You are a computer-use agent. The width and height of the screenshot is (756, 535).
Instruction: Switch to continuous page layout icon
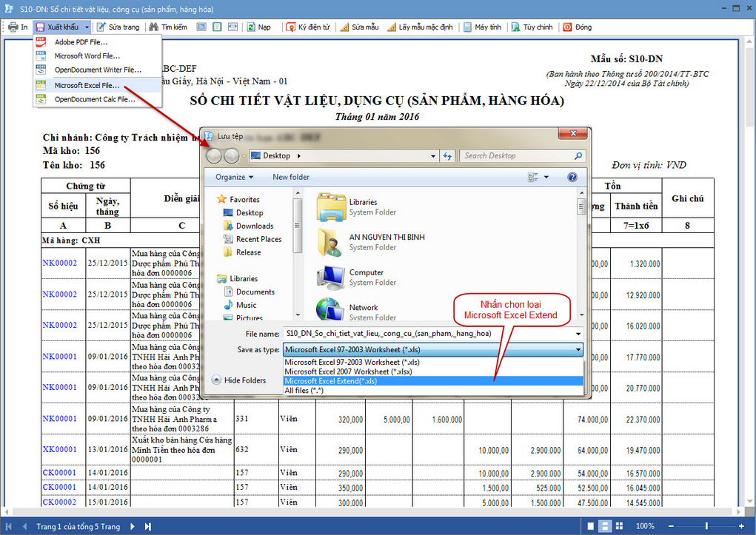pos(605,526)
